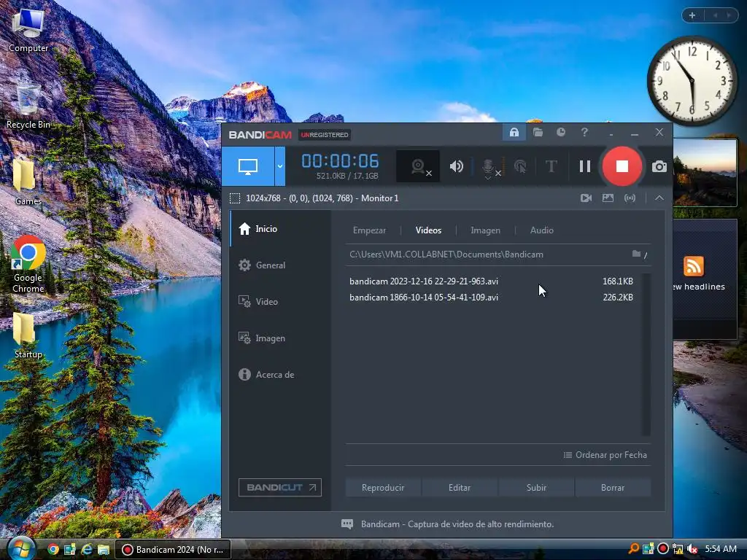Screen dimensions: 747x560
Task: Launch Internet Explorer from the taskbar
Action: point(87,550)
